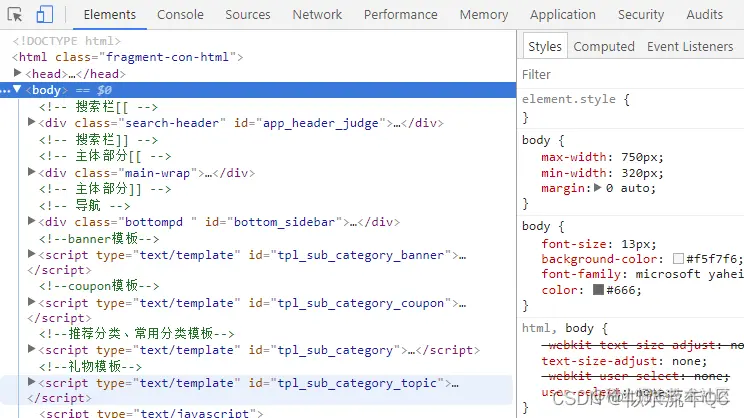Select the selected body node row
The image size is (744, 418).
point(258,90)
